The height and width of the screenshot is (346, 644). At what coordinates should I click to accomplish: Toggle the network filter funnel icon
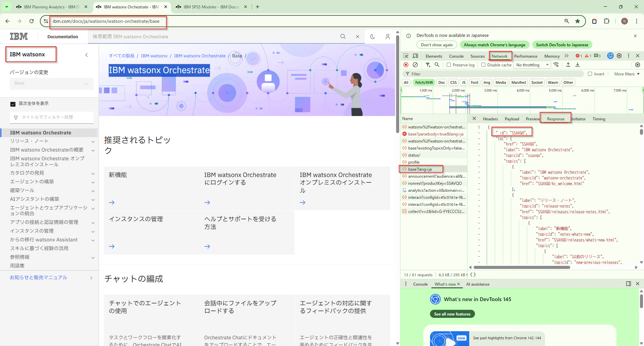428,65
